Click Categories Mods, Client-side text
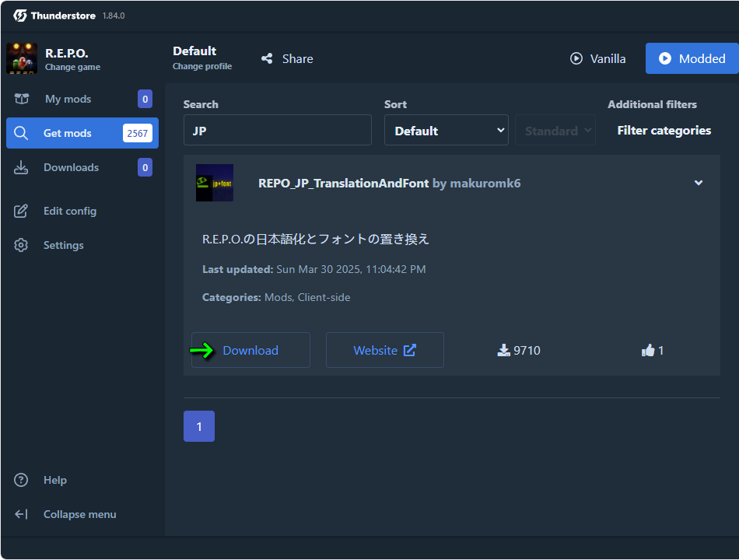This screenshot has width=739, height=560. point(276,297)
